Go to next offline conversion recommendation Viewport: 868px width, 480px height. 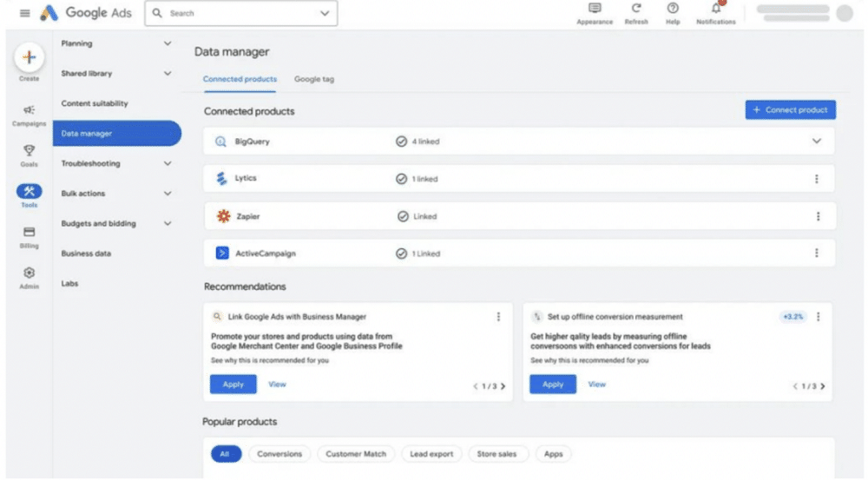coord(823,386)
